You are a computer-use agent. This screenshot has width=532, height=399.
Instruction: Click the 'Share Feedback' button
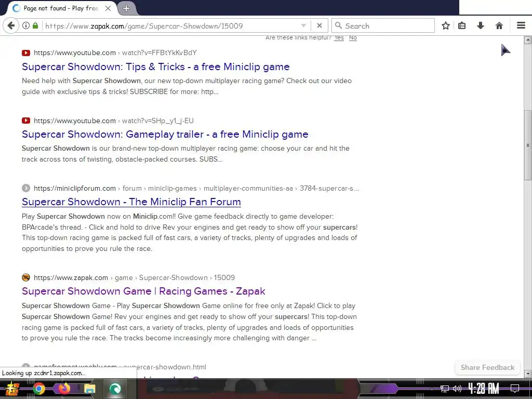point(487,367)
